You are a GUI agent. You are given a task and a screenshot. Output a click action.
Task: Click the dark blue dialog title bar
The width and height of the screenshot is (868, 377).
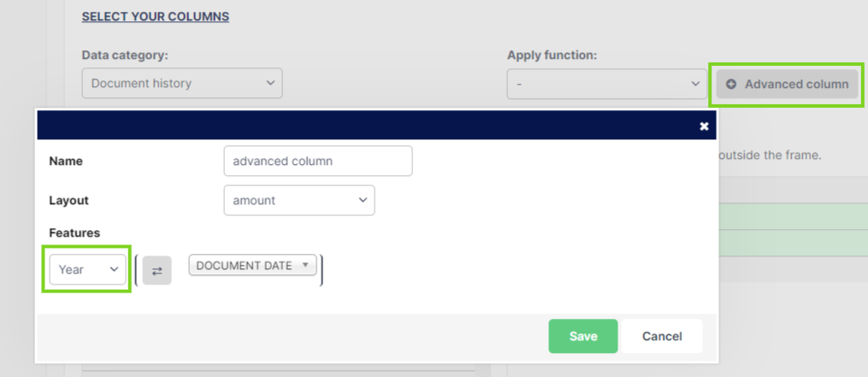376,125
